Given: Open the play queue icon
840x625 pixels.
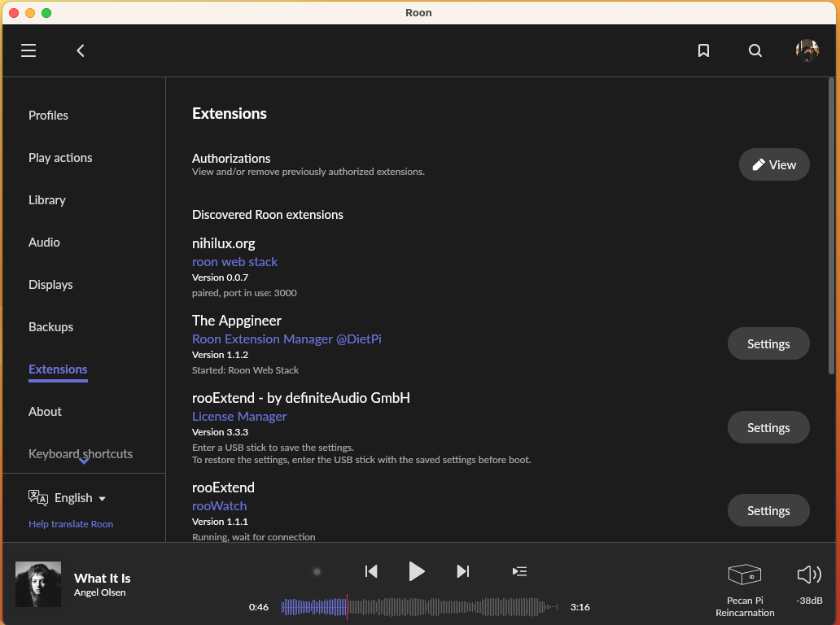Looking at the screenshot, I should [519, 571].
